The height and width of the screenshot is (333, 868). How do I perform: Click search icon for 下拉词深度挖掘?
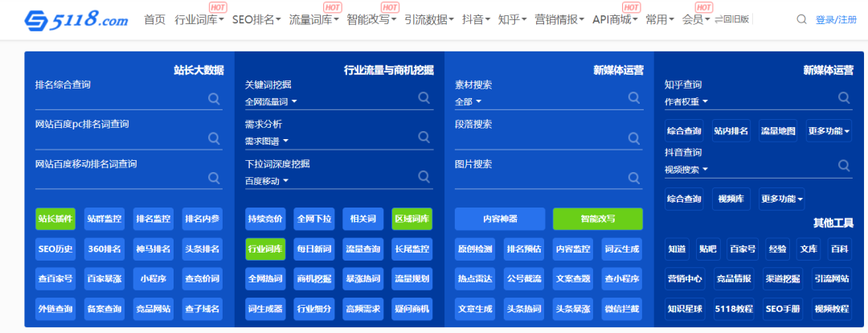point(424,176)
